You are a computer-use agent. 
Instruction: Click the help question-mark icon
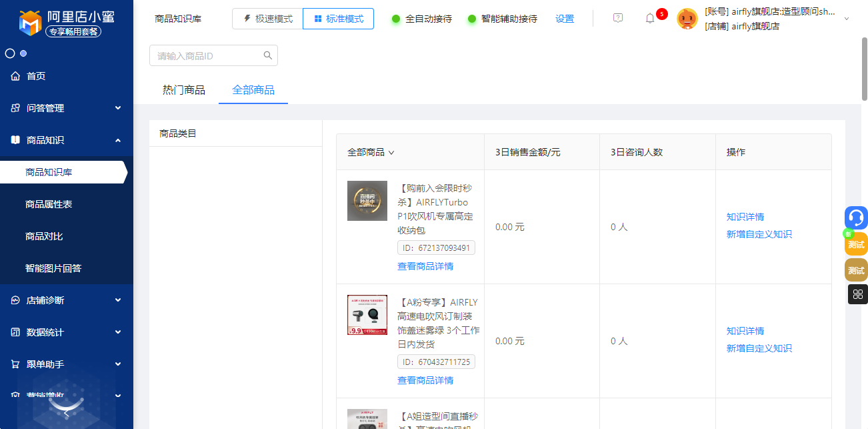pos(618,18)
